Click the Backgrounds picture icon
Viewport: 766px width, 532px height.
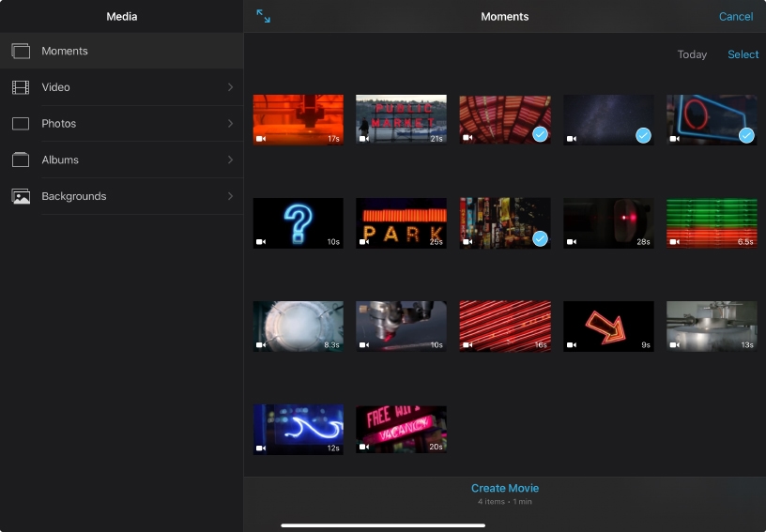click(21, 196)
